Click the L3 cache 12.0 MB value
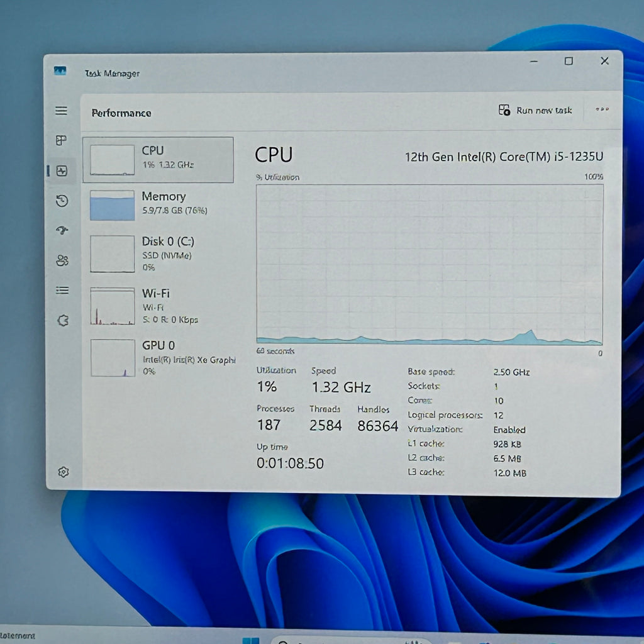 (509, 473)
